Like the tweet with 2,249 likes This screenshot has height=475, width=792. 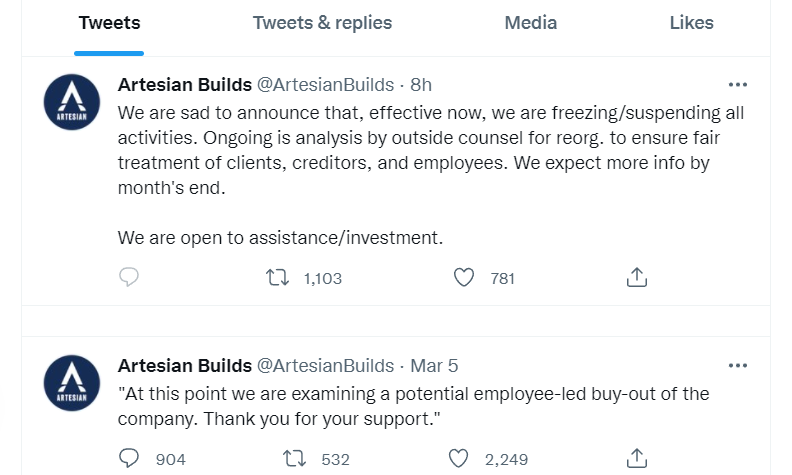click(x=458, y=459)
